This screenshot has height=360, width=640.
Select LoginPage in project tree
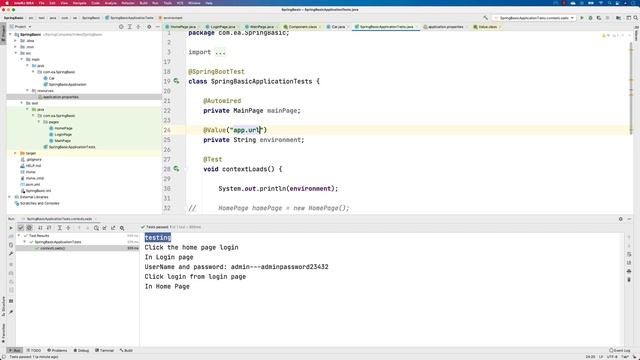pos(63,134)
